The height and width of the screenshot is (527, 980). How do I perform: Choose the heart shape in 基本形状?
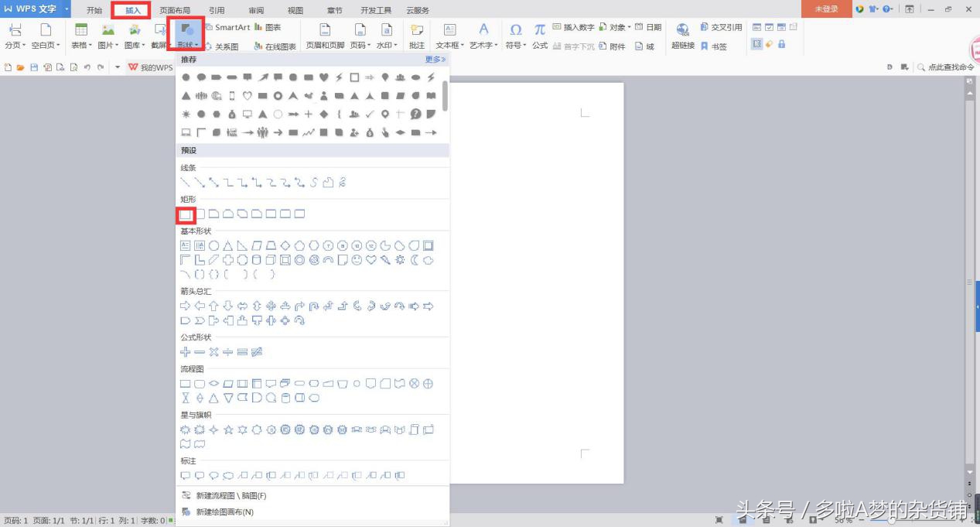[x=371, y=260]
